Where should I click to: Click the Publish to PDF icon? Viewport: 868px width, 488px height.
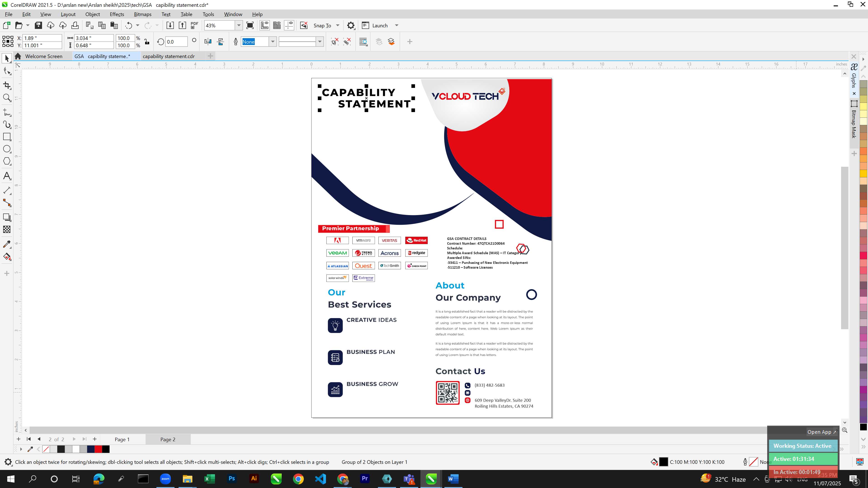[x=194, y=25]
